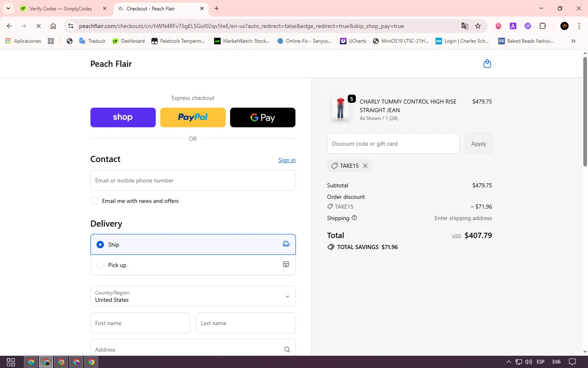
Task: Open the purple A extension icon
Action: (x=513, y=26)
